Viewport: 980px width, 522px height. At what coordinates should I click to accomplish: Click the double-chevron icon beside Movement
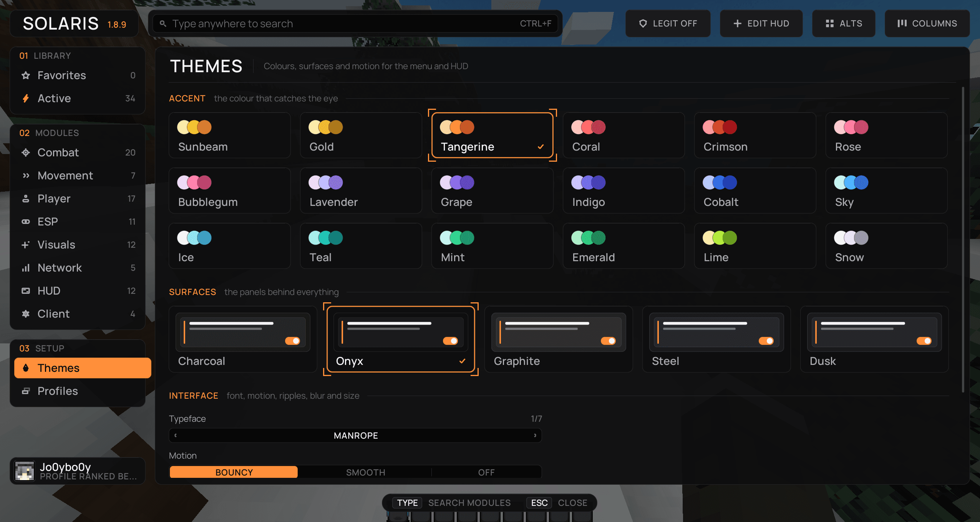point(26,176)
